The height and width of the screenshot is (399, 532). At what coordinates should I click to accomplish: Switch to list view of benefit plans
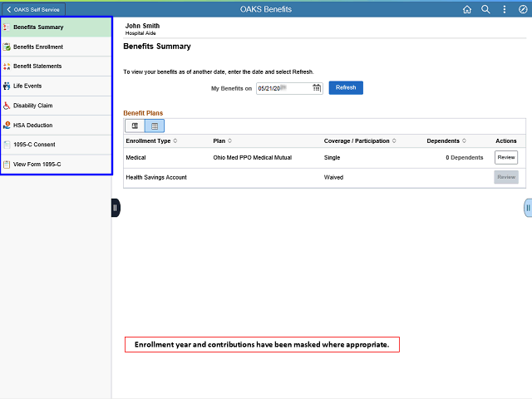(135, 126)
